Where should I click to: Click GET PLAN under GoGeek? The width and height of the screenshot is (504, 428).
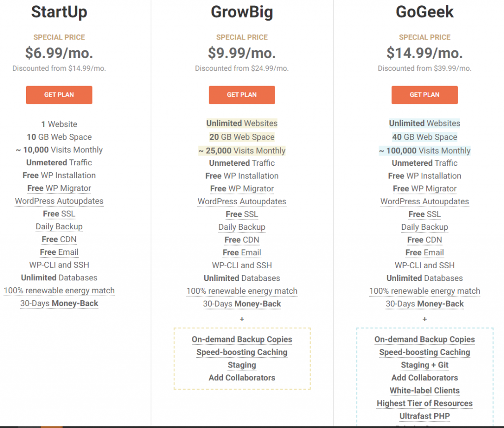(x=424, y=95)
